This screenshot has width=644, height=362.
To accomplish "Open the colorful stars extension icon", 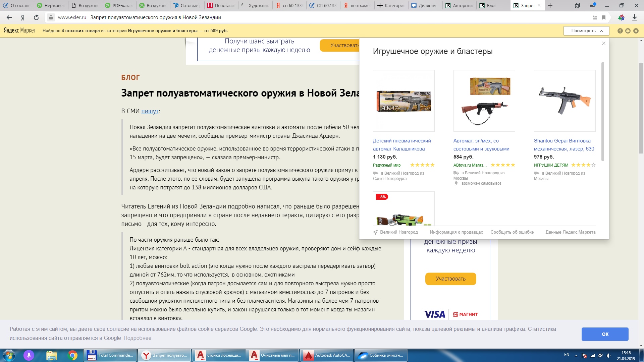I will point(621,17).
